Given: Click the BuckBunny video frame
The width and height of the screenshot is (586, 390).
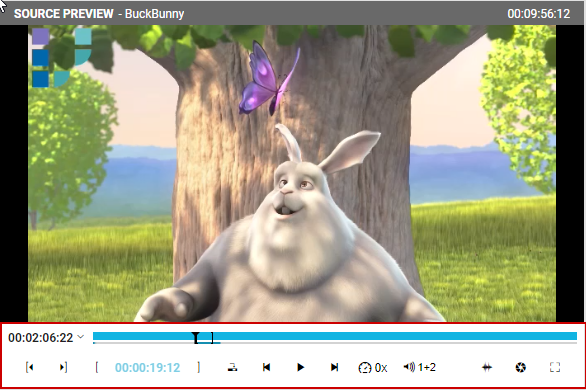Looking at the screenshot, I should [x=292, y=173].
